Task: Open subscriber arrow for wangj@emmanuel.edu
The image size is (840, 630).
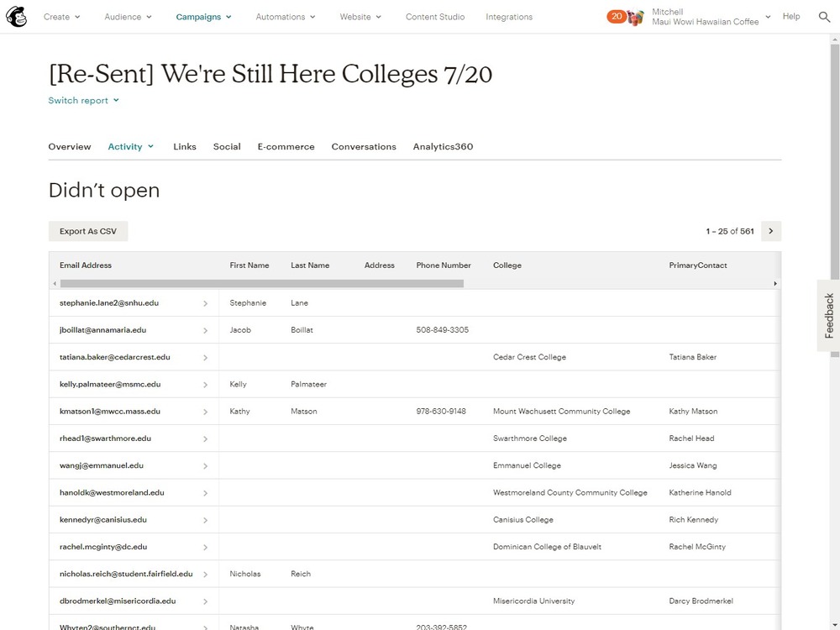Action: tap(205, 466)
